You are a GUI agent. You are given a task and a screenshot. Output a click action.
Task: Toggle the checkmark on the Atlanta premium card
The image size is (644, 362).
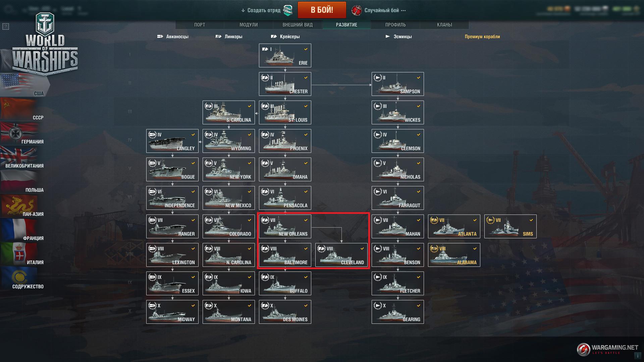475,220
